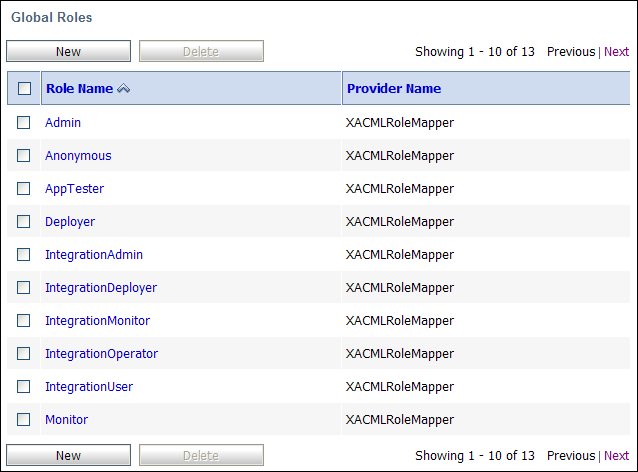Click the bottom New button

68,455
